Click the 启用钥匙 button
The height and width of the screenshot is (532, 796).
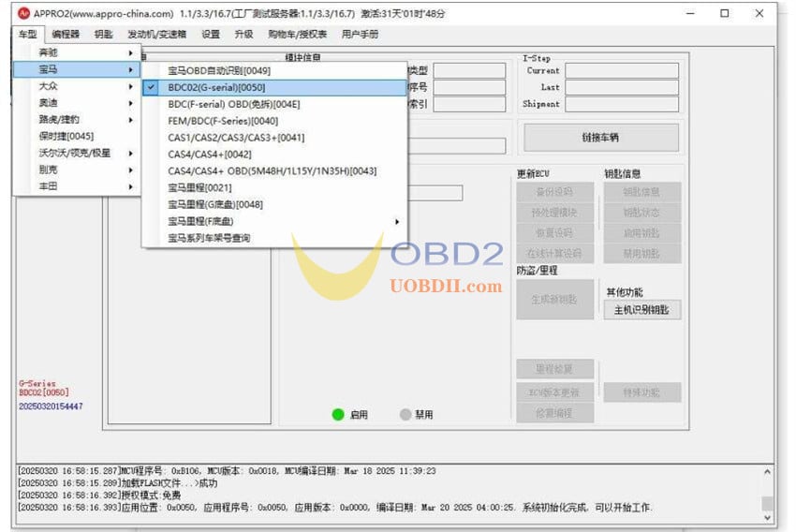click(642, 233)
